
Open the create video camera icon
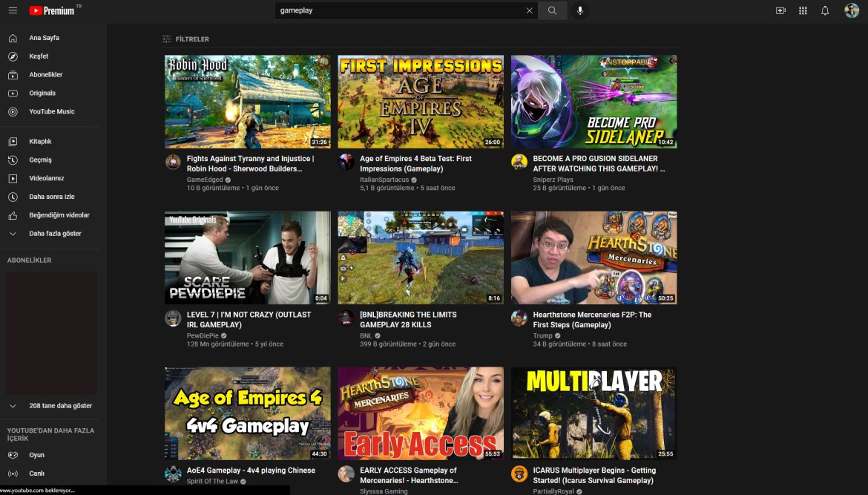780,10
